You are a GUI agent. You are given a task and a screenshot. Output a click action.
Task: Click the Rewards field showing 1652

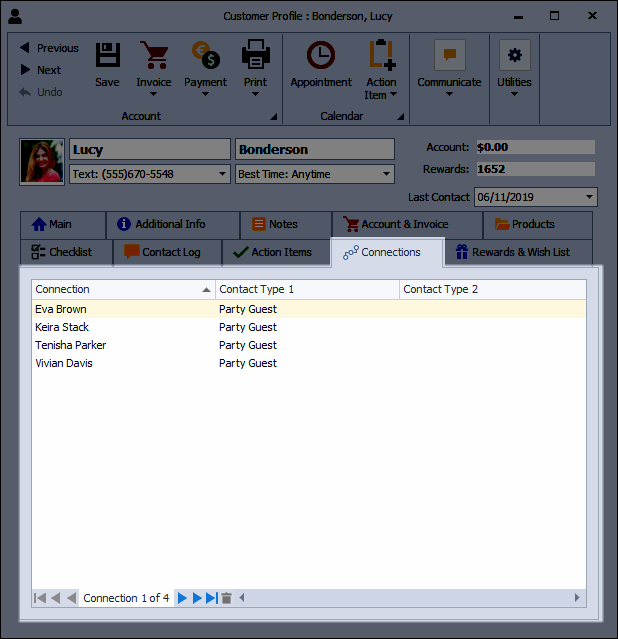[x=535, y=169]
